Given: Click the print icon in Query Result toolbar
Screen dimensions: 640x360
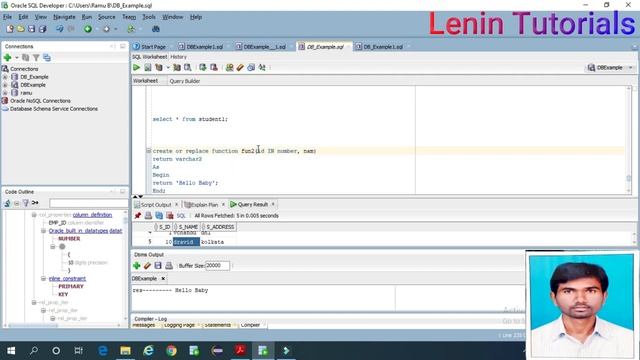Looking at the screenshot, I should click(x=148, y=216).
